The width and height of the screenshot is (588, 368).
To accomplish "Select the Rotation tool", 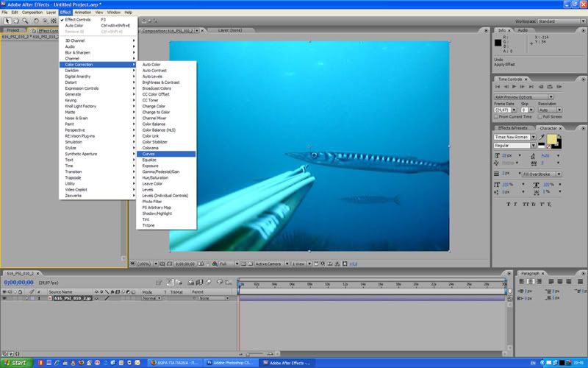I will pyautogui.click(x=36, y=21).
